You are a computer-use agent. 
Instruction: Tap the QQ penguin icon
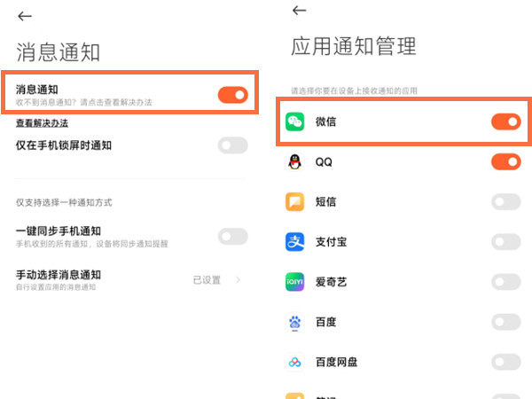[x=295, y=161]
